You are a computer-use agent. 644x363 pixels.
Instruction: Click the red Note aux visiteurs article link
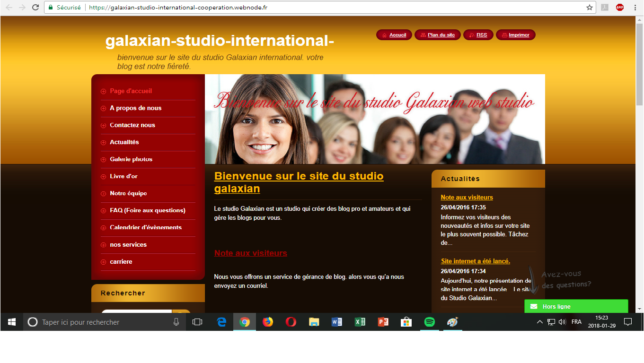click(x=251, y=253)
